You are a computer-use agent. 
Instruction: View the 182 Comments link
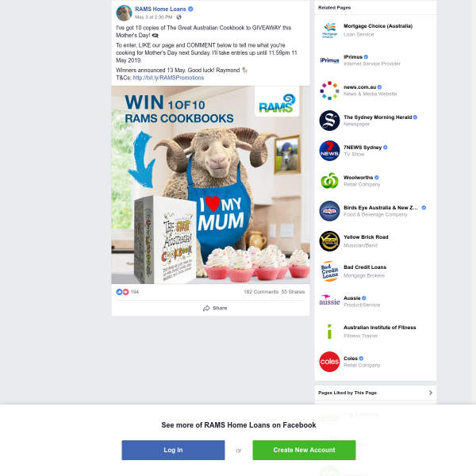coord(261,292)
